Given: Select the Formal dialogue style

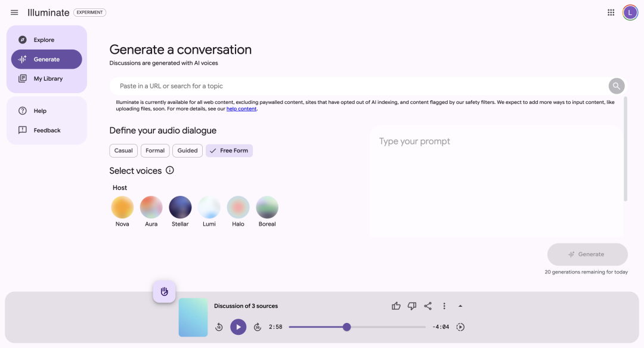Looking at the screenshot, I should 155,150.
